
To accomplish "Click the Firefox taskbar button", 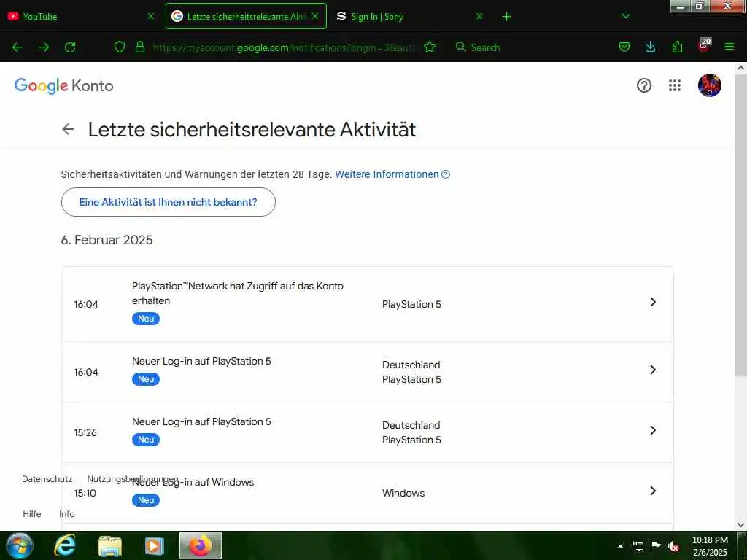I will click(201, 545).
